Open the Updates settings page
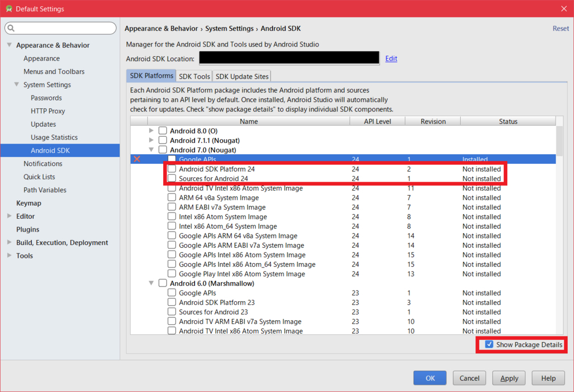Viewport: 574px width, 392px height. coord(44,124)
